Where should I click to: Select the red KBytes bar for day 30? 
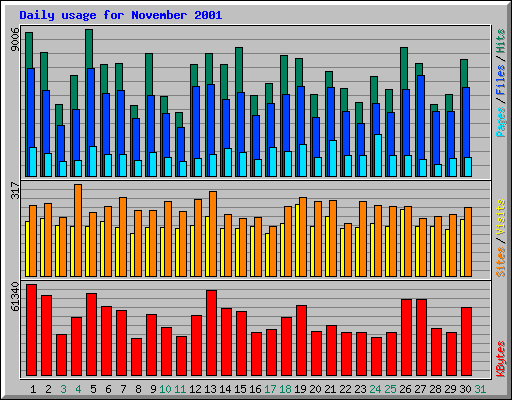(x=466, y=341)
